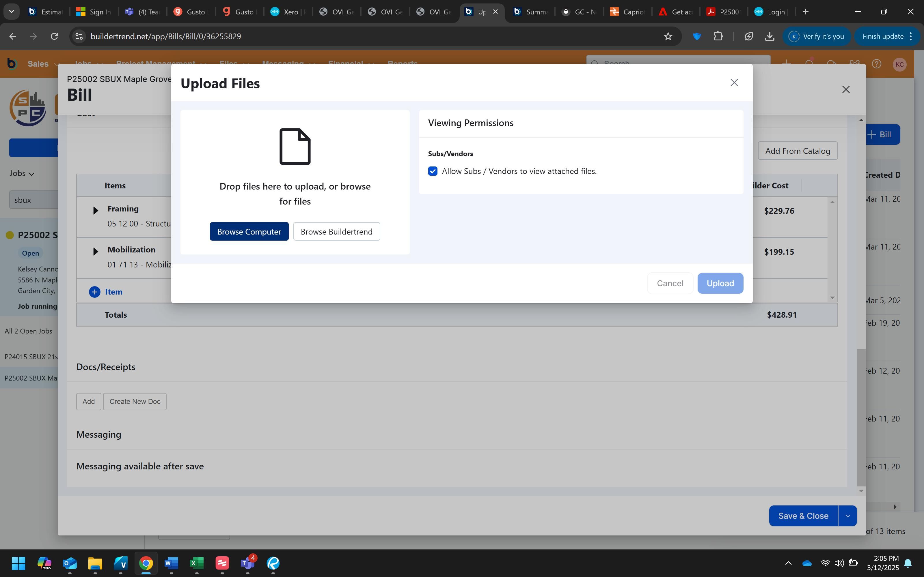This screenshot has height=577, width=924.
Task: Click Browse Computer button
Action: coord(249,232)
